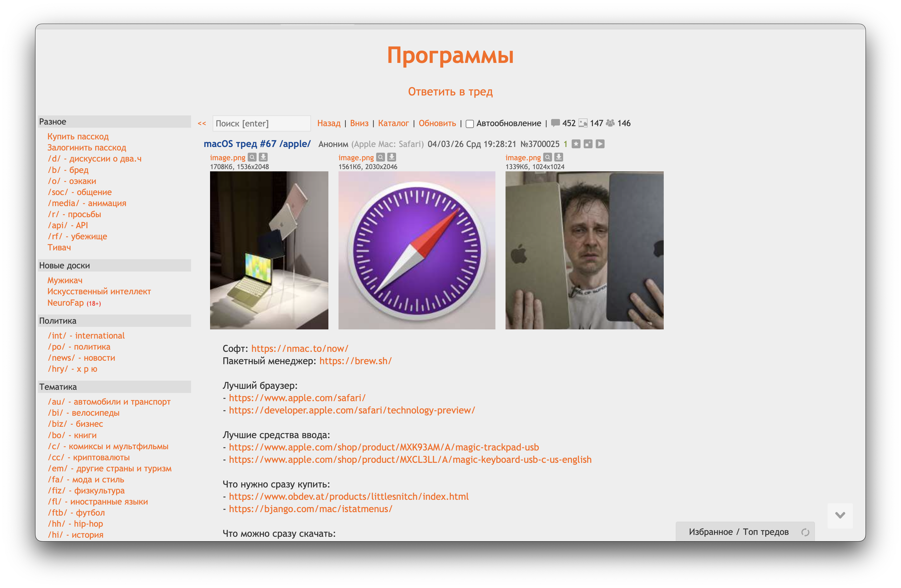Go to /news/ - новости board
This screenshot has width=901, height=588.
pos(81,358)
